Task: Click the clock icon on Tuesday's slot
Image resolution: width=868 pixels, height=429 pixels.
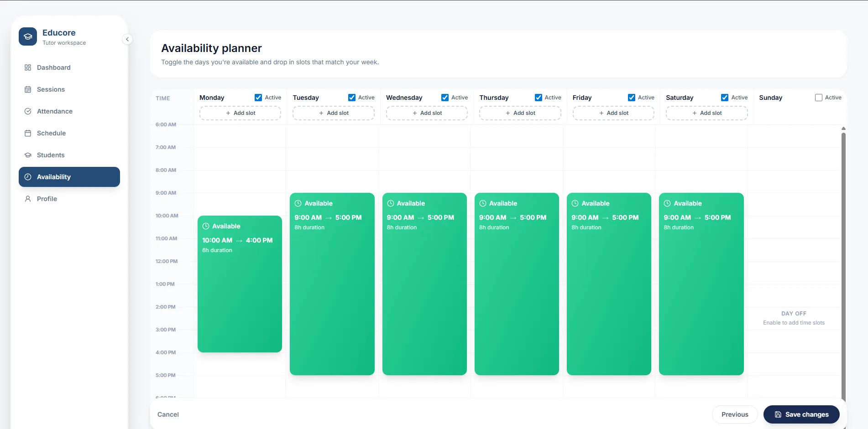Action: click(x=298, y=203)
